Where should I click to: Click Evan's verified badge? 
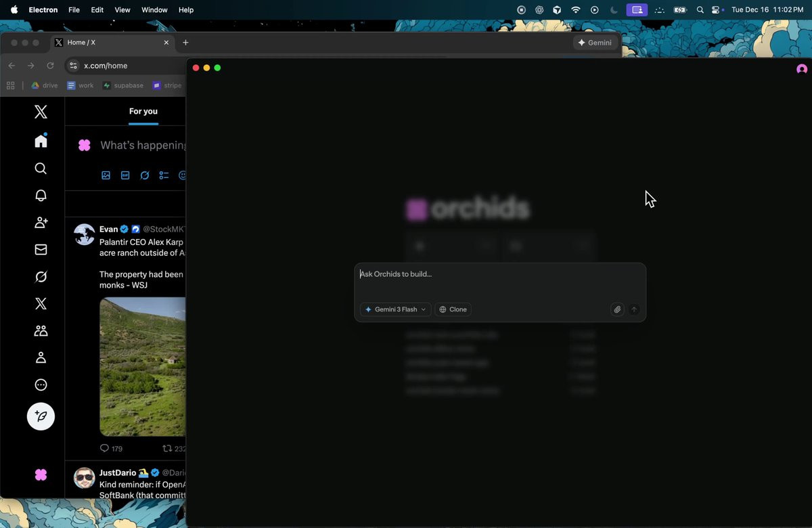click(x=125, y=229)
